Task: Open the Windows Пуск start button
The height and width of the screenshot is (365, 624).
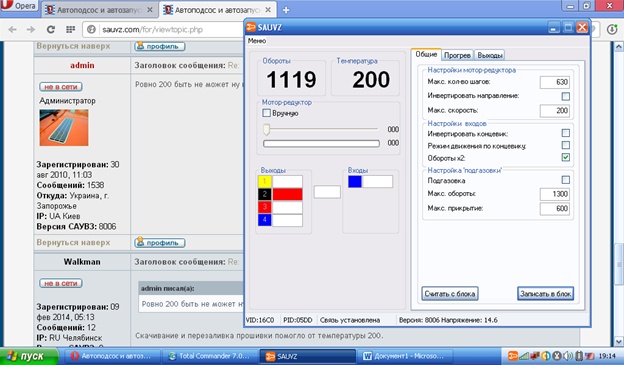Action: pyautogui.click(x=29, y=356)
